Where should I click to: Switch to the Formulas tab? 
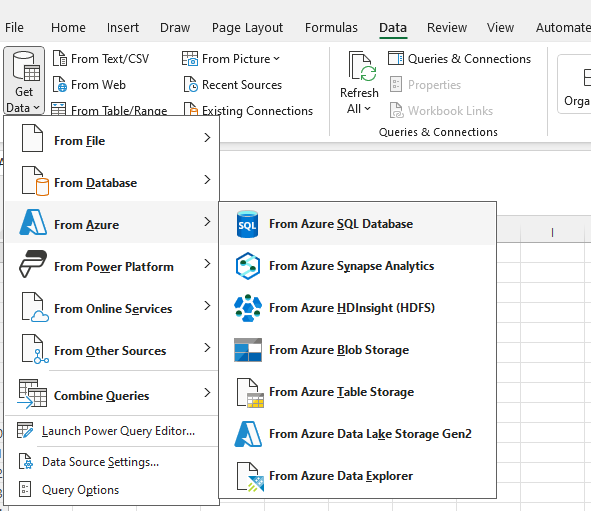pos(331,28)
